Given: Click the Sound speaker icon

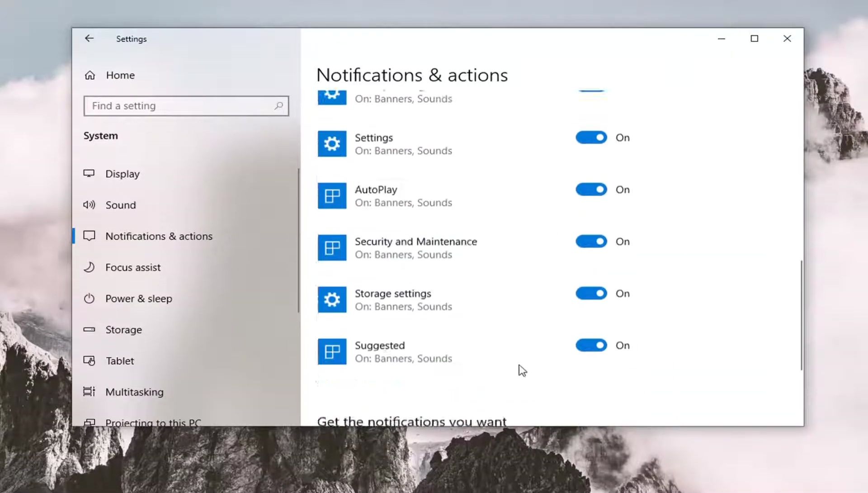Looking at the screenshot, I should (x=89, y=205).
